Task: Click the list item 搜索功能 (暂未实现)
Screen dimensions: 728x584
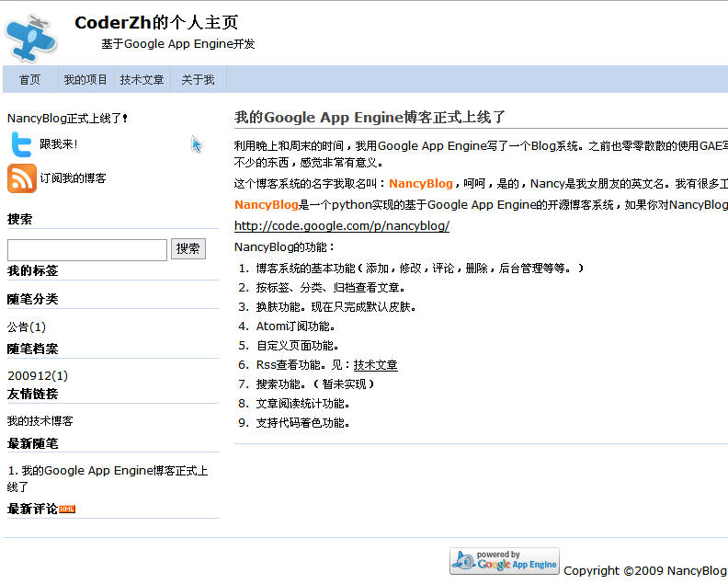Action: (315, 384)
